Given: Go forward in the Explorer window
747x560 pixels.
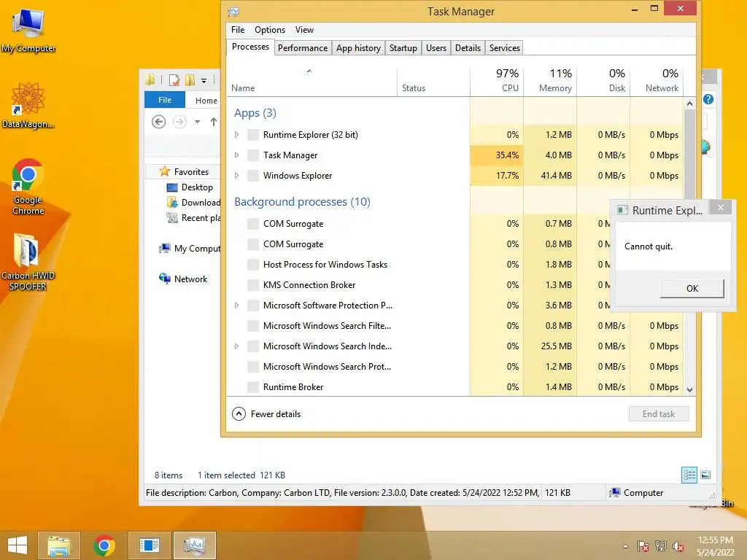Looking at the screenshot, I should (x=179, y=122).
